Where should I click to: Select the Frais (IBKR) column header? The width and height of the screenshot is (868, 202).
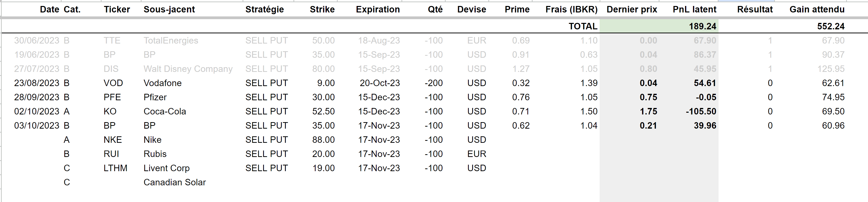coord(572,9)
